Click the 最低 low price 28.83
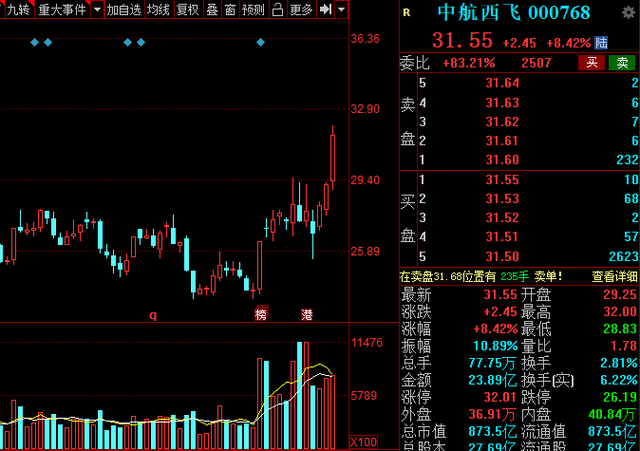Screen dimensions: 640x451 [620, 329]
